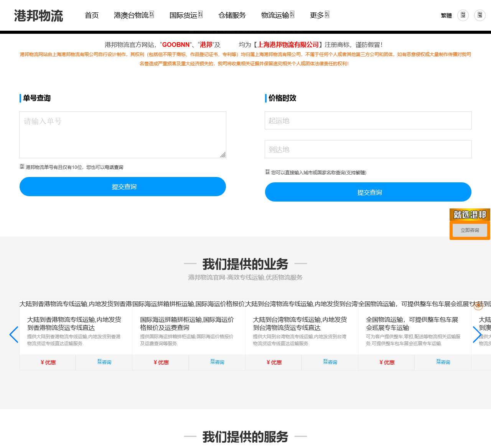Image resolution: width=491 pixels, height=448 pixels.
Task: Open the 大陆到台湾物流专线运输 card title
Action: [300, 324]
